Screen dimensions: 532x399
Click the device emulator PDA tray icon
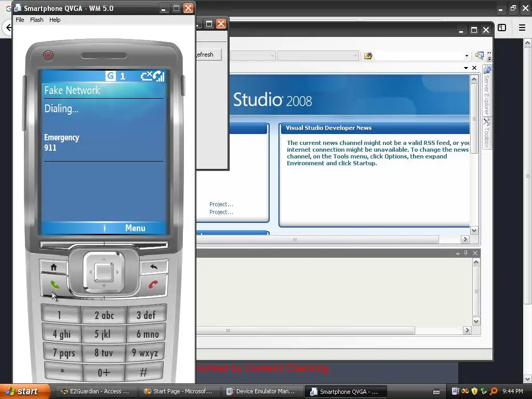tap(455, 391)
